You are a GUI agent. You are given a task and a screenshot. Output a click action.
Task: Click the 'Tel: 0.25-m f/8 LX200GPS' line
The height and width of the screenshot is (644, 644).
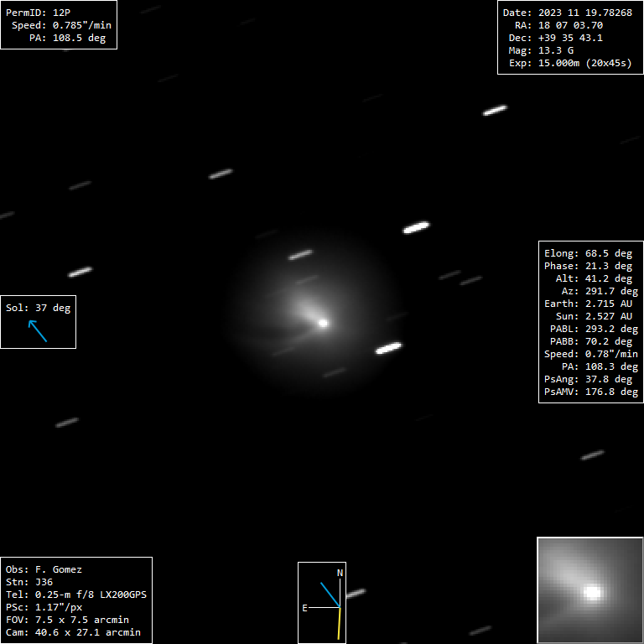(76, 595)
